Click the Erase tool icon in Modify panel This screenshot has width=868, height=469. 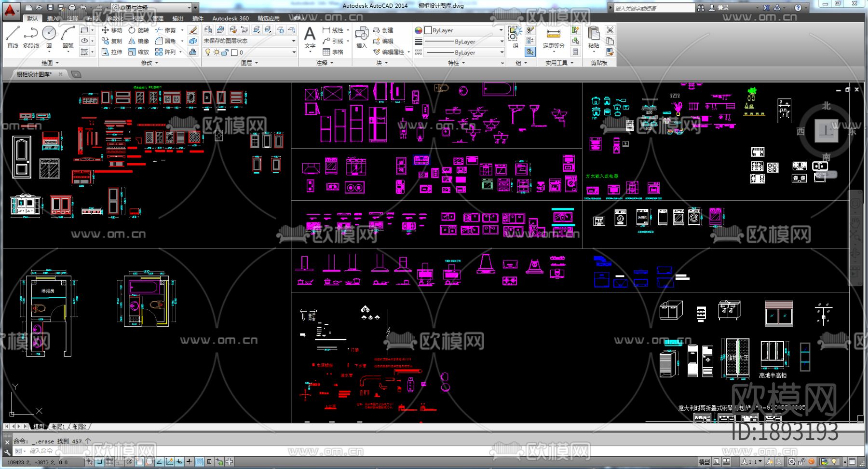click(x=193, y=30)
